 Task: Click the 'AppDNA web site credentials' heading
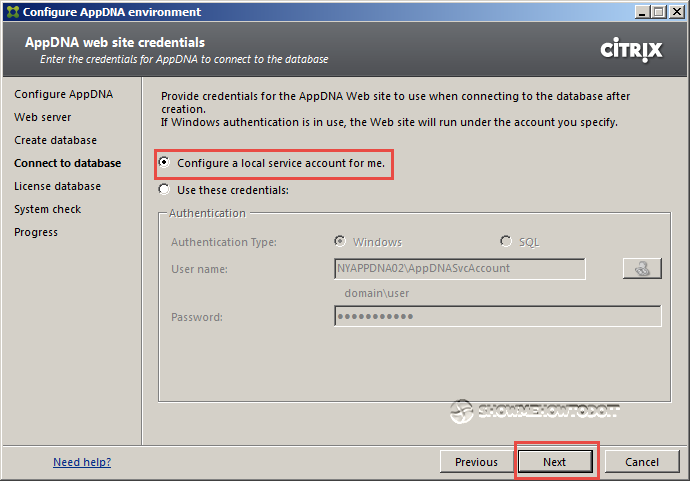(115, 42)
